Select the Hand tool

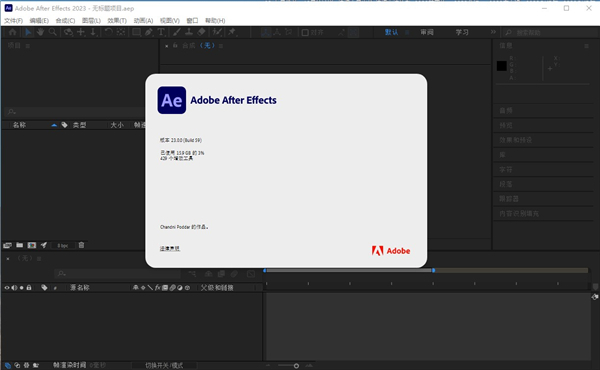point(40,32)
